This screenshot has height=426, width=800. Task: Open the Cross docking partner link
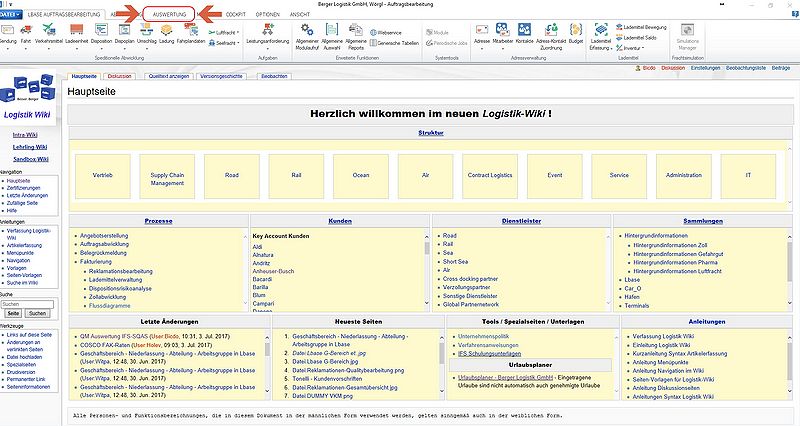470,279
